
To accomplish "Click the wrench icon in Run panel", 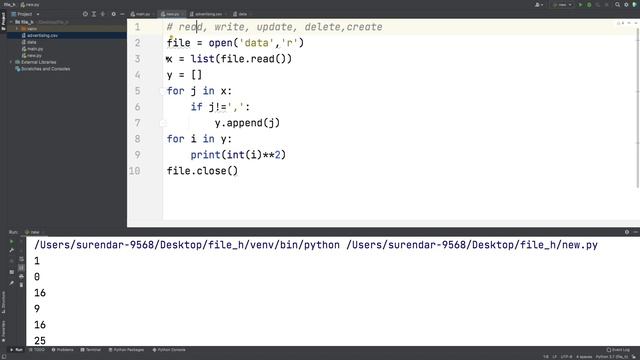I will (11, 250).
